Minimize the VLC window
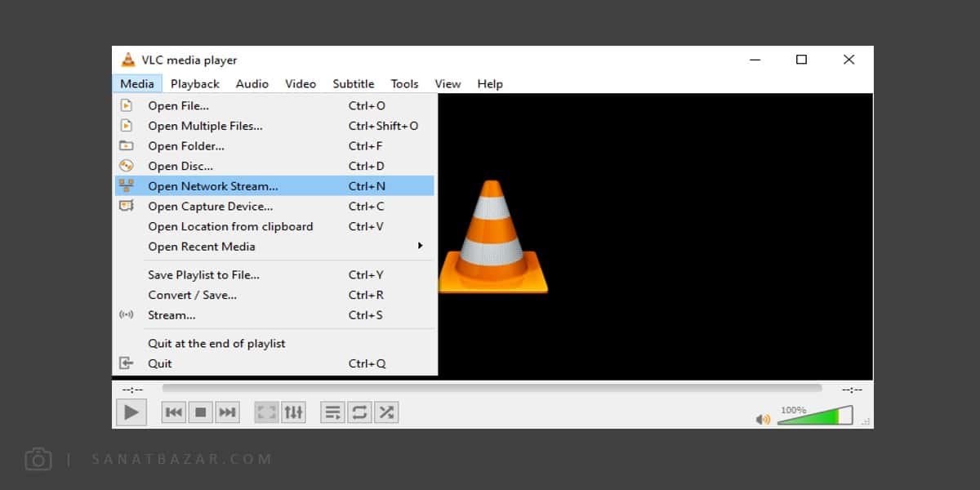Screen dimensions: 980x490 755,60
